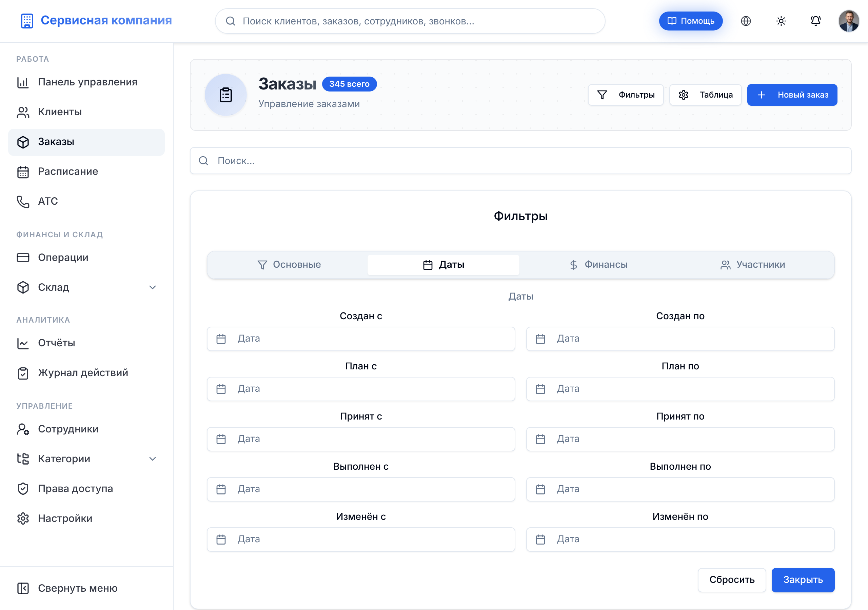Open Расписание calendar page

(x=86, y=171)
